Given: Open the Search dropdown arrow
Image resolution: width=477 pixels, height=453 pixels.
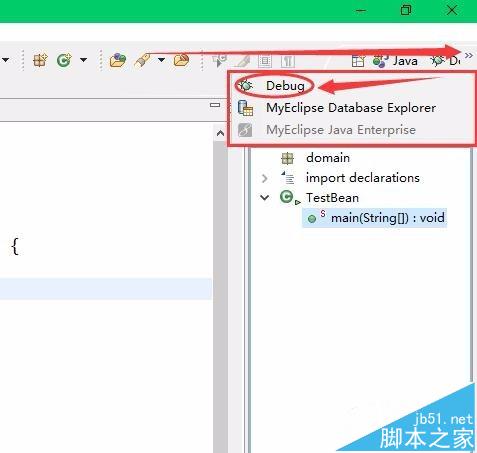Looking at the screenshot, I should point(161,60).
